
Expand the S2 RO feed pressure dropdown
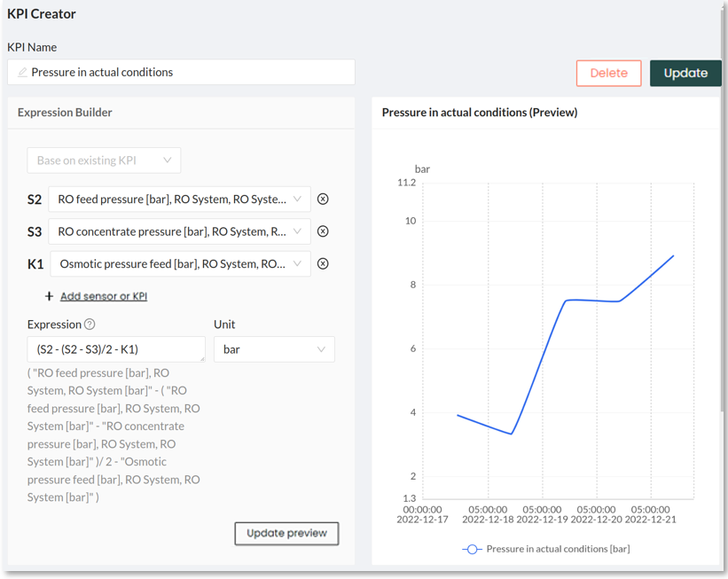179,200
